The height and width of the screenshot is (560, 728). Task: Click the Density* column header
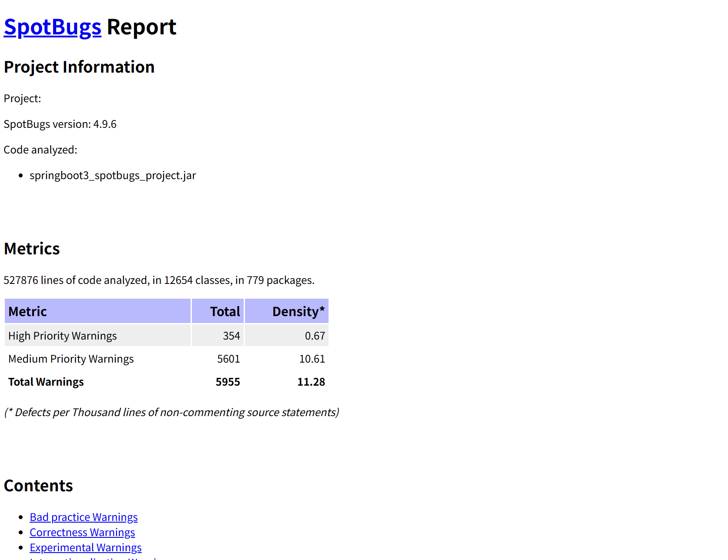click(x=287, y=311)
